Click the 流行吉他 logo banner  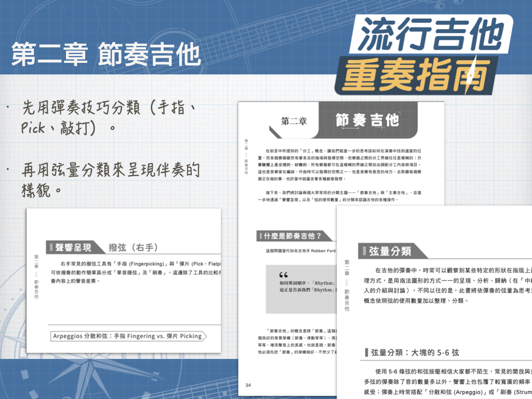tap(431, 36)
